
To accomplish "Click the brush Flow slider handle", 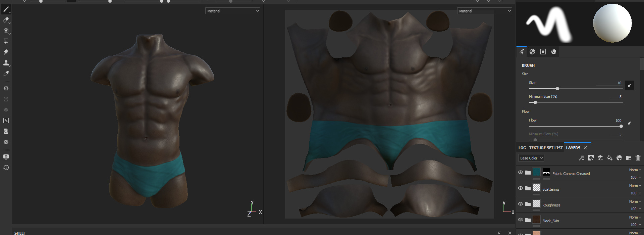I will click(621, 126).
